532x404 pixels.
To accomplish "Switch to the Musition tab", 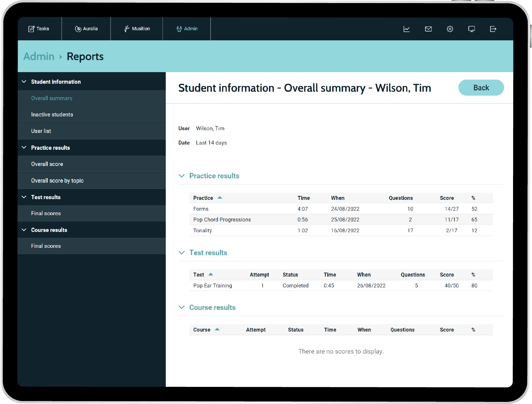I will tap(137, 29).
